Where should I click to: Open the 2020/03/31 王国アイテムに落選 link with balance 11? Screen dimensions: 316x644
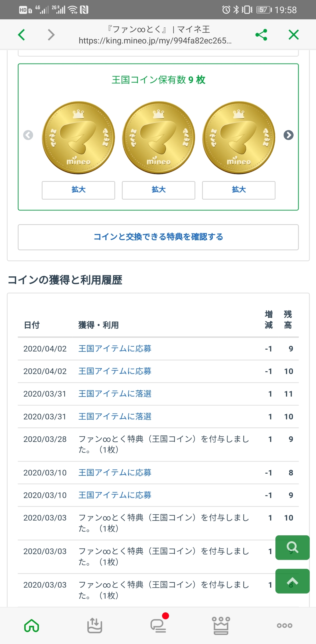(x=115, y=394)
